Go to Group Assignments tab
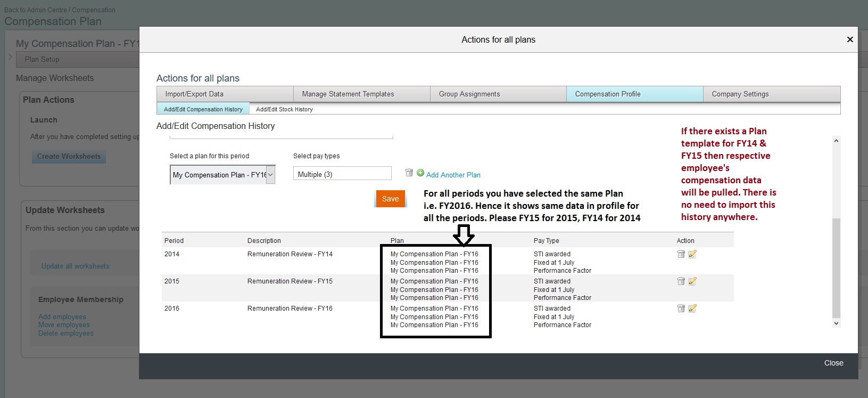Viewport: 868px width, 398px height. [499, 94]
